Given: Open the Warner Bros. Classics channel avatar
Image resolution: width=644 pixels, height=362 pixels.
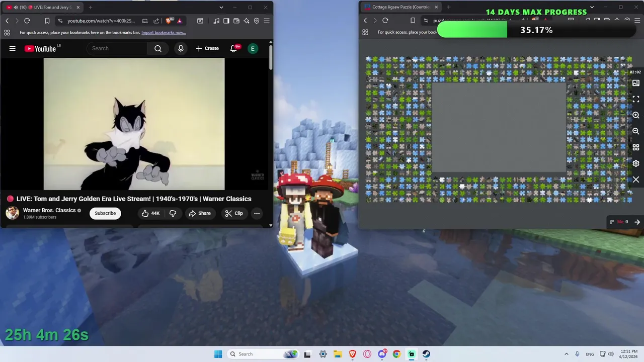Looking at the screenshot, I should pyautogui.click(x=12, y=213).
